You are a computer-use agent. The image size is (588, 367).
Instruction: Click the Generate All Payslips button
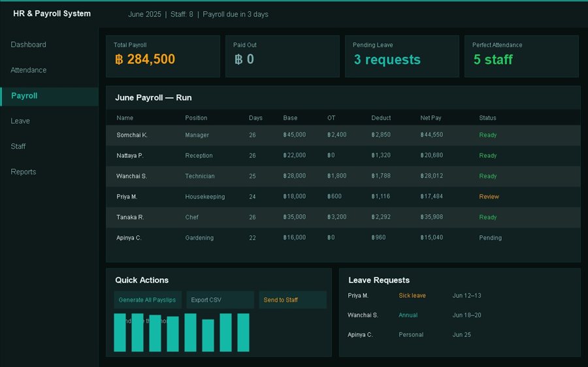click(148, 300)
